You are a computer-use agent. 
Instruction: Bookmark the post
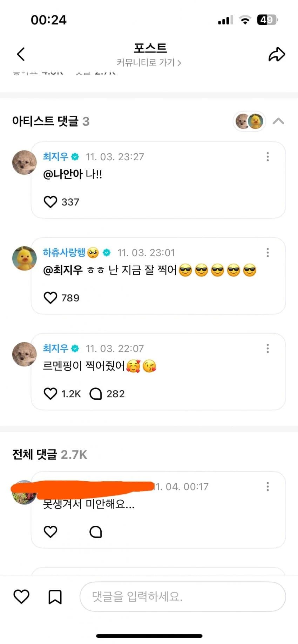pyautogui.click(x=55, y=596)
